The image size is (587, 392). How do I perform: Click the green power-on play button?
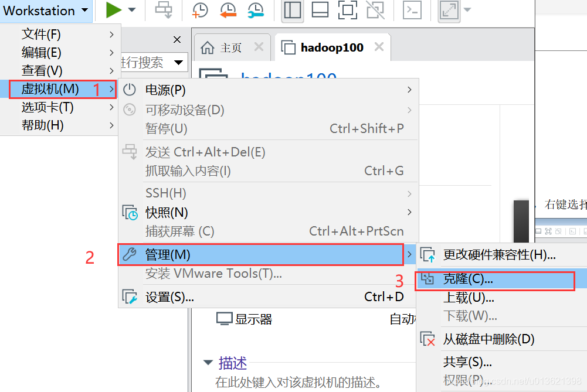(x=113, y=10)
